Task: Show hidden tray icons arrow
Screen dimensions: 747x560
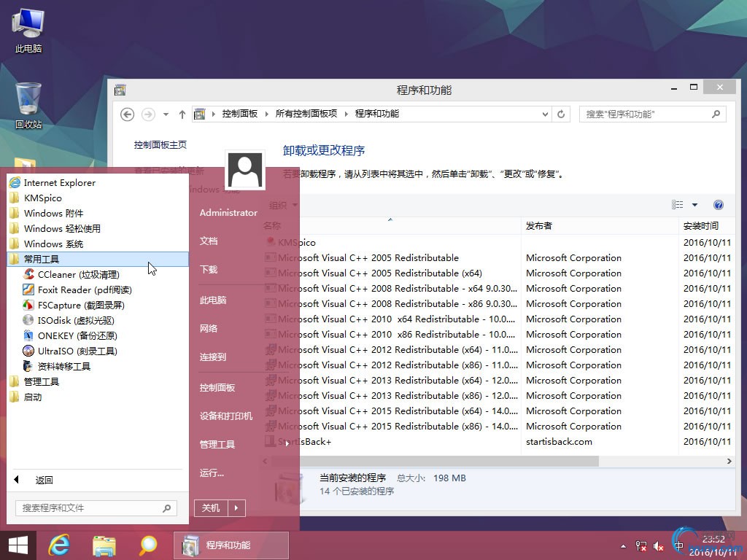Action: coord(623,546)
